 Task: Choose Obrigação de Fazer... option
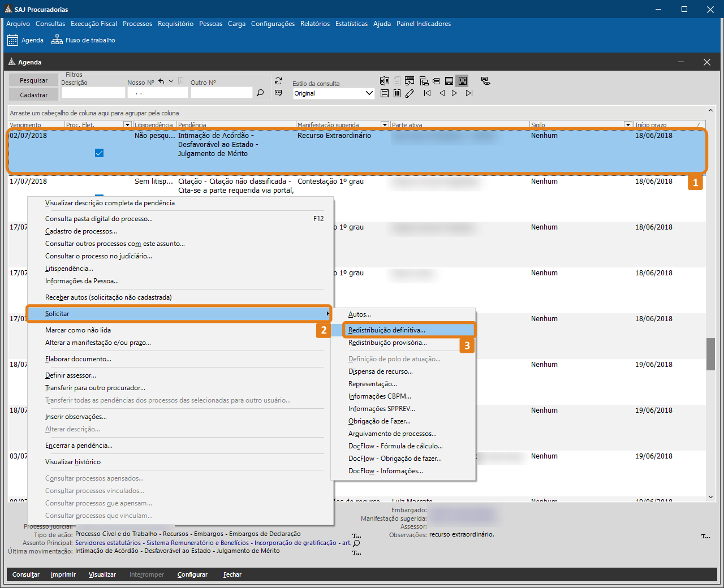tap(379, 421)
